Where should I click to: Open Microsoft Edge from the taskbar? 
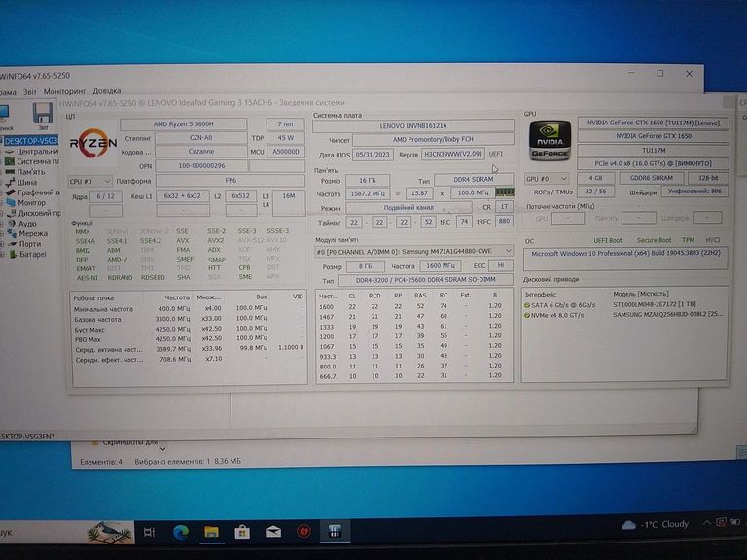pos(180,531)
